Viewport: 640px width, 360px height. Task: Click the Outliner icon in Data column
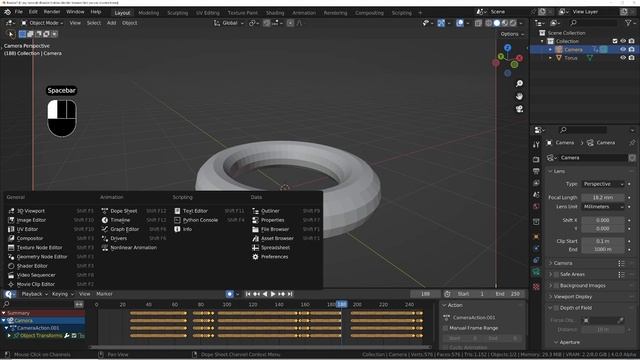click(x=256, y=211)
